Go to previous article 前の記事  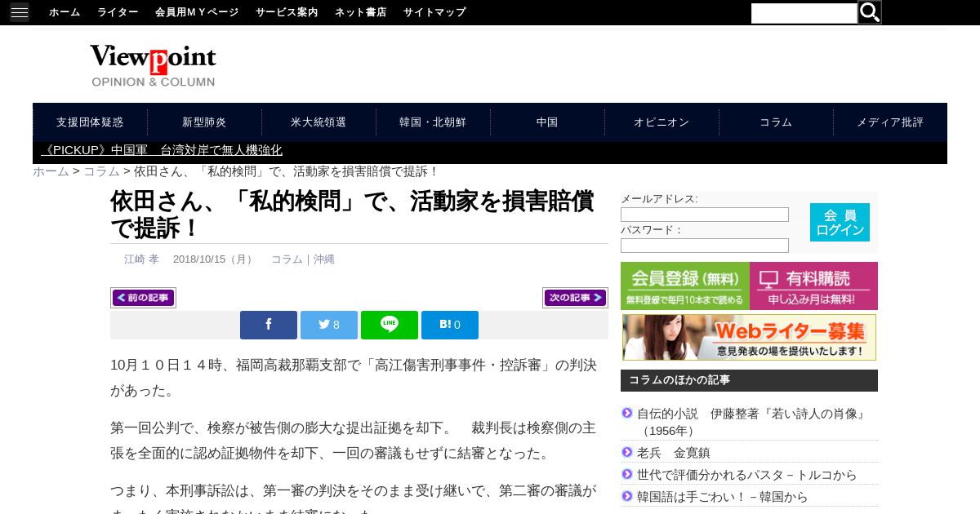click(x=143, y=298)
